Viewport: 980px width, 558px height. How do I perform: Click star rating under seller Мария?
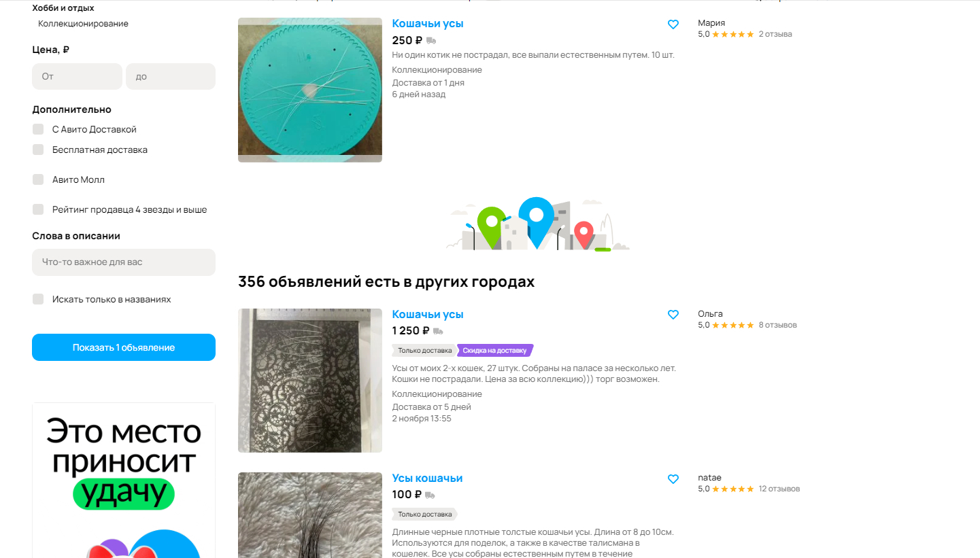733,34
